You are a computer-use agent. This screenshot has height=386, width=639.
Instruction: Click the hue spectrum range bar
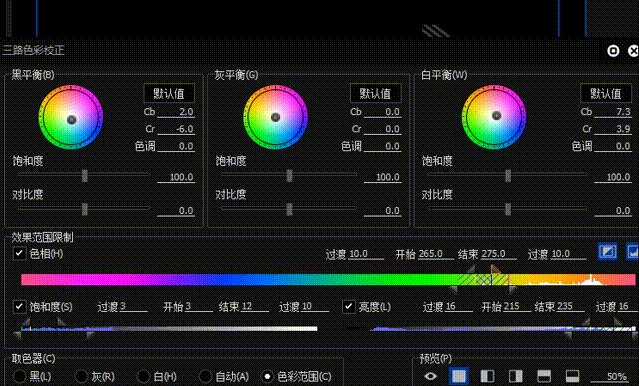click(328, 280)
